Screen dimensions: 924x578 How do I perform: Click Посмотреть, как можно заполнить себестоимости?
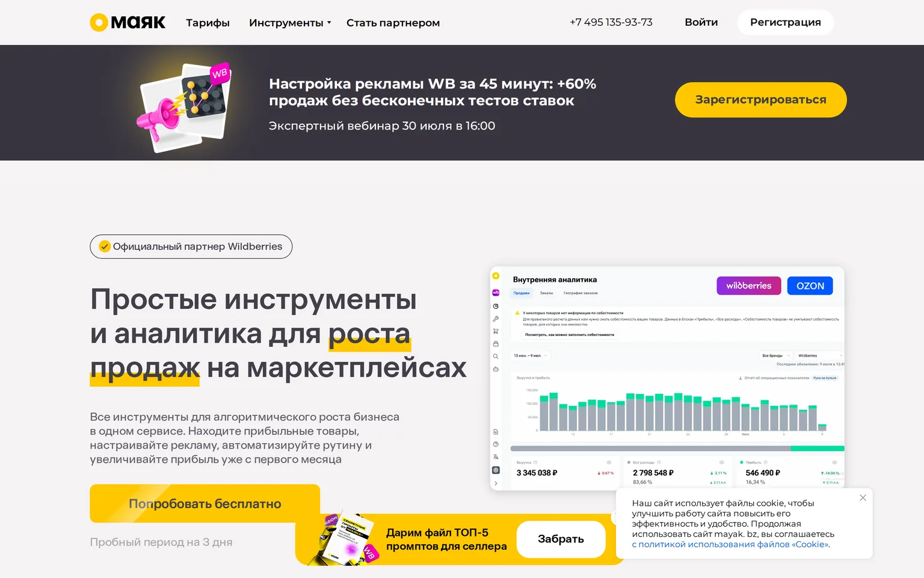click(569, 335)
